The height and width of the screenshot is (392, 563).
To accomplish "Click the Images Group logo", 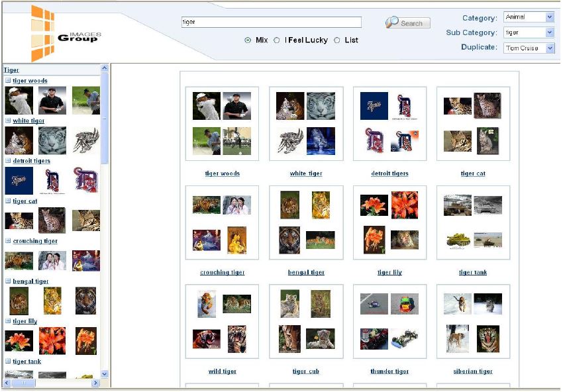I will coord(63,33).
